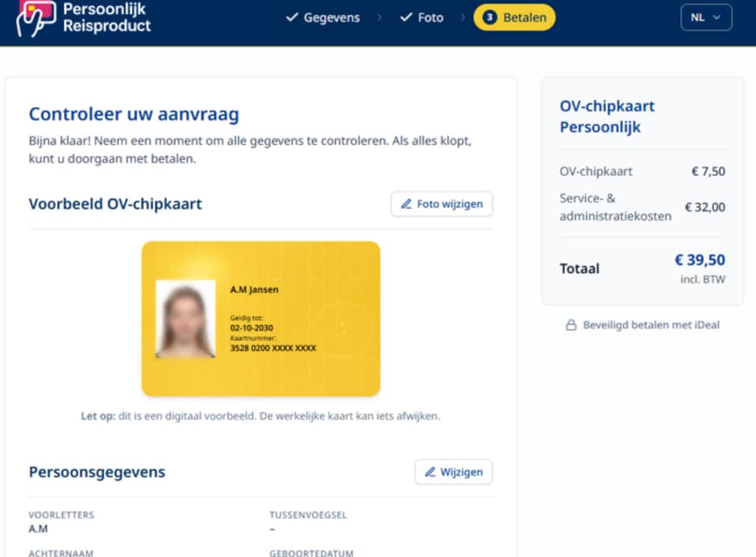756x557 pixels.
Task: Click the blurred passport photo on card
Action: [185, 319]
